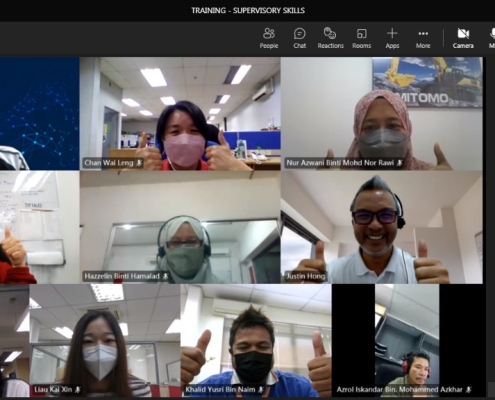Open the More options menu
The image size is (495, 400).
pos(423,38)
